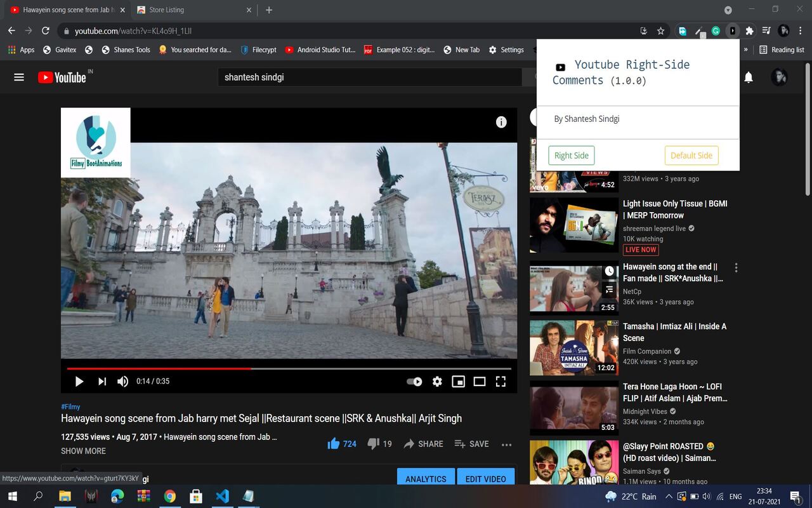The height and width of the screenshot is (508, 812).
Task: Click the EDIT VIDEO button
Action: (x=486, y=479)
